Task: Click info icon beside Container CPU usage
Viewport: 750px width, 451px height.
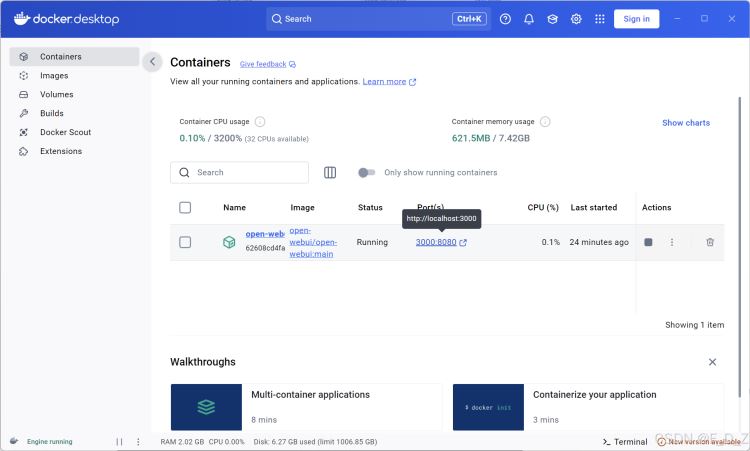Action: click(x=260, y=121)
